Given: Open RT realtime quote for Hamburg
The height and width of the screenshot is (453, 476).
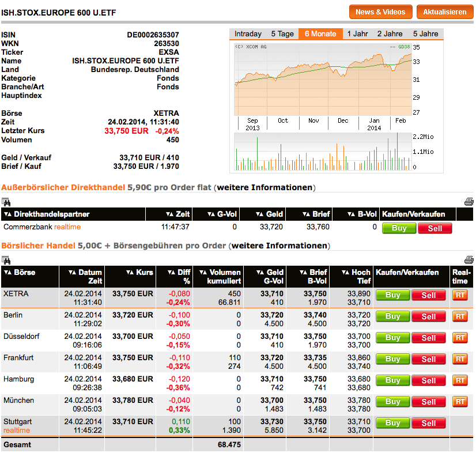Looking at the screenshot, I should click(460, 380).
